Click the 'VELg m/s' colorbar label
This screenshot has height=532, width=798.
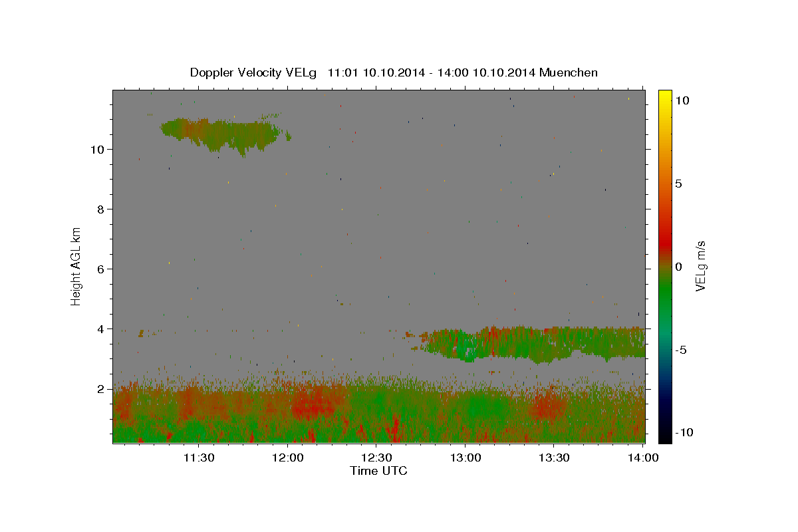click(701, 267)
